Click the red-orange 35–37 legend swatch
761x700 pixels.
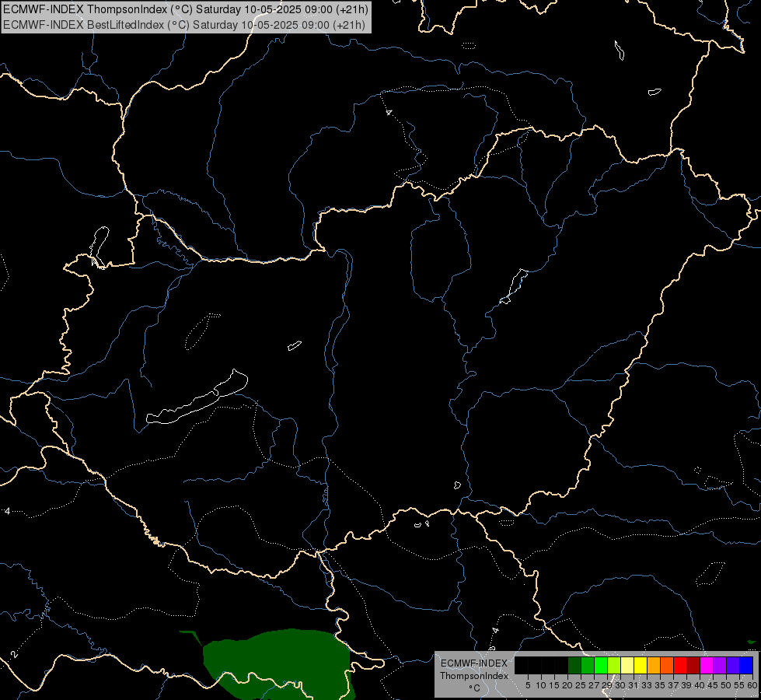click(x=667, y=665)
